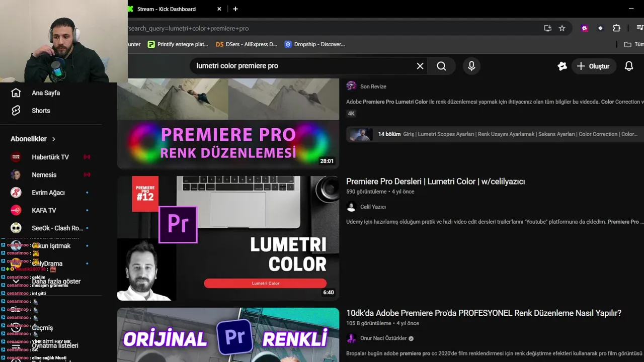Open Habertürk TV subscription
Image resolution: width=644 pixels, height=362 pixels.
51,157
